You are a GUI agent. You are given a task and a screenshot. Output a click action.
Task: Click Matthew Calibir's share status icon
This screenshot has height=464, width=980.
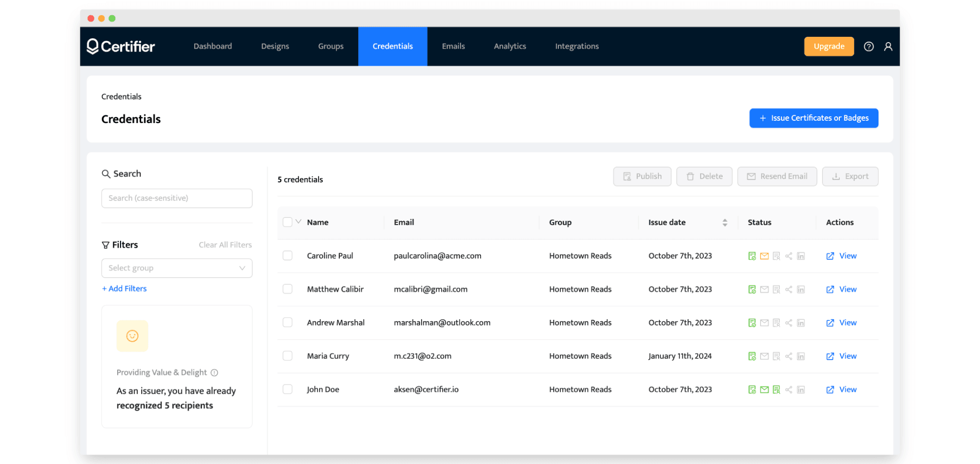pyautogui.click(x=788, y=289)
